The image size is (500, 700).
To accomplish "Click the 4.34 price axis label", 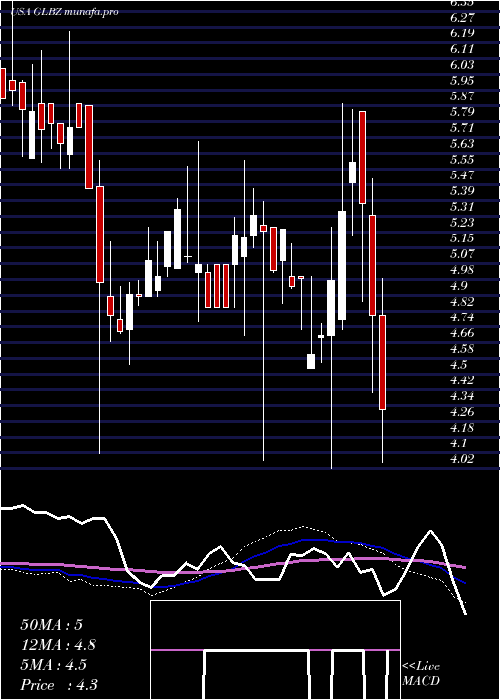I will tap(462, 396).
